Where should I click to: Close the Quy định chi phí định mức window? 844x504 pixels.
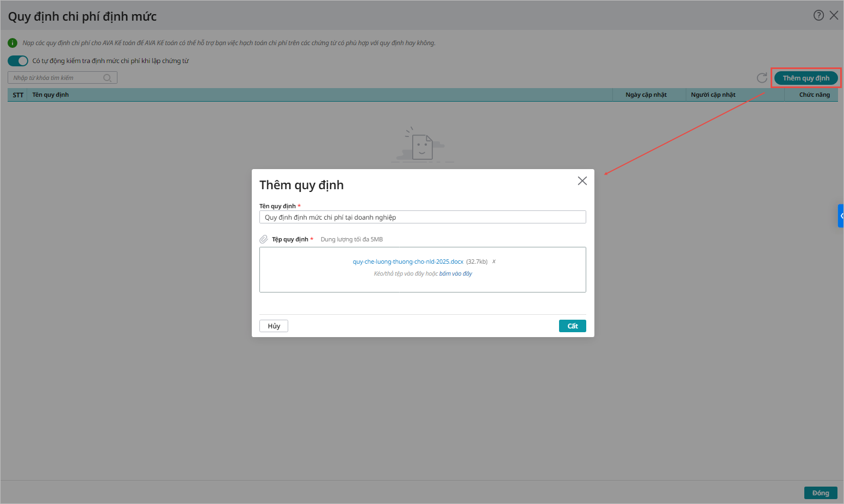click(x=834, y=15)
